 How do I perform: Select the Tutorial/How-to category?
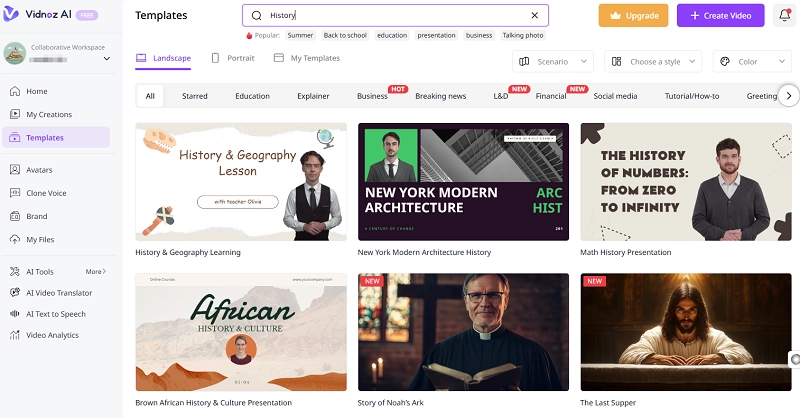pyautogui.click(x=692, y=96)
